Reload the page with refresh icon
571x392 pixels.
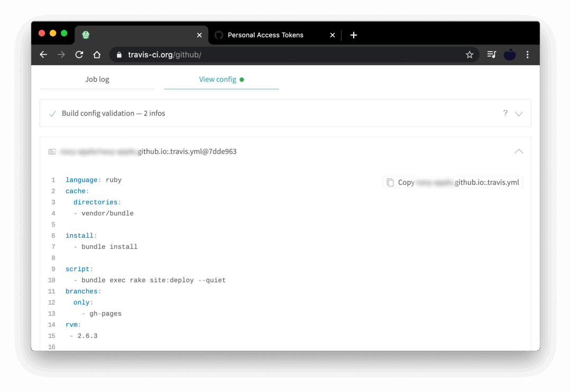[x=79, y=54]
